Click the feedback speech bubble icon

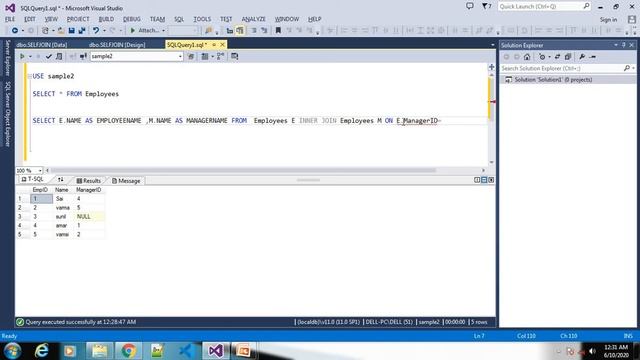(x=470, y=6)
